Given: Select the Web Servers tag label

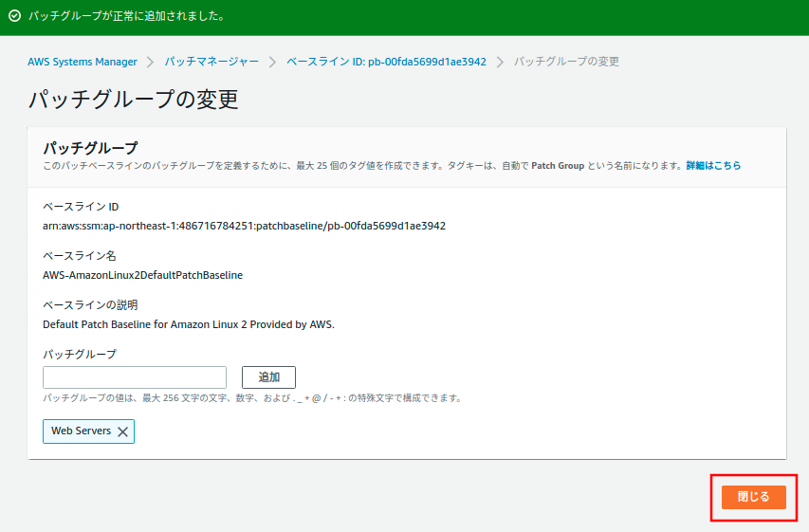Looking at the screenshot, I should pos(81,431).
